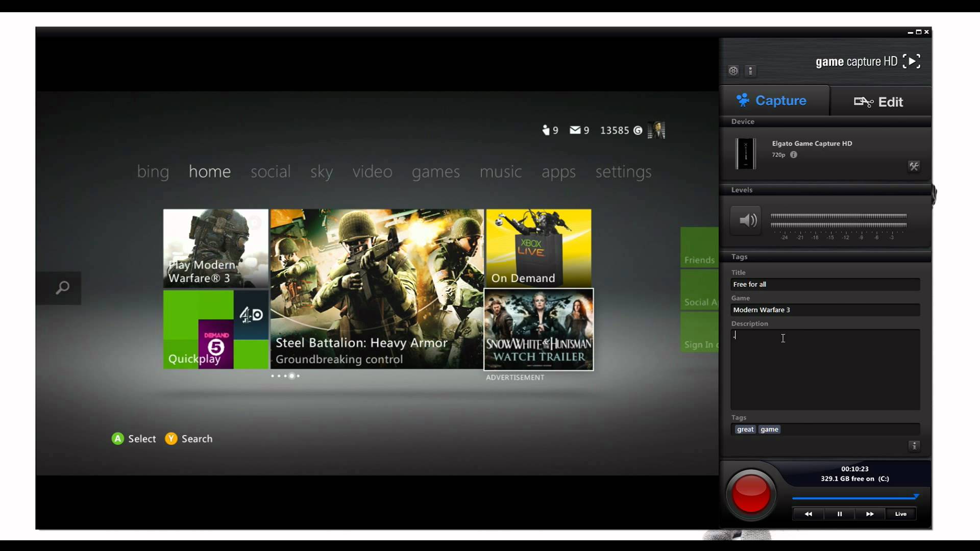Click the Demand 5 logo in Quickplay
Viewport: 980px width, 551px height.
click(216, 344)
